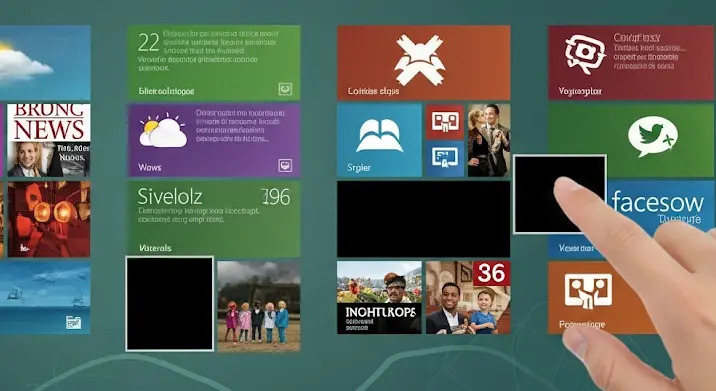This screenshot has height=391, width=716.
Task: Open the purple Wows weather tile
Action: coord(214,140)
